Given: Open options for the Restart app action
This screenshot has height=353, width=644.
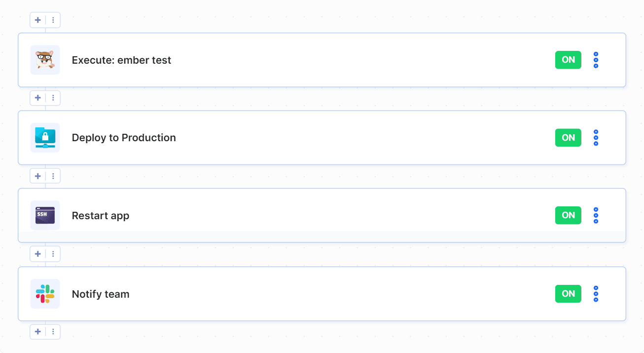Looking at the screenshot, I should click(x=596, y=215).
